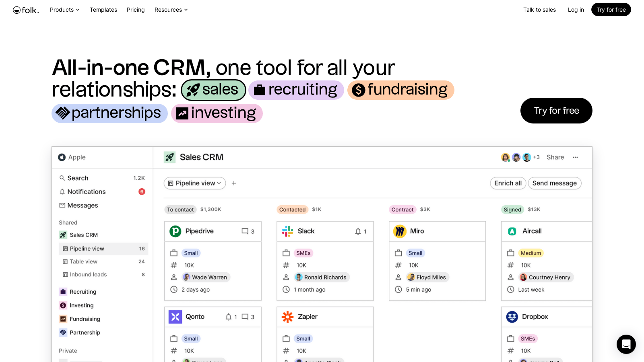The height and width of the screenshot is (362, 644).
Task: Click the bell icon on Qonto card
Action: tap(228, 317)
